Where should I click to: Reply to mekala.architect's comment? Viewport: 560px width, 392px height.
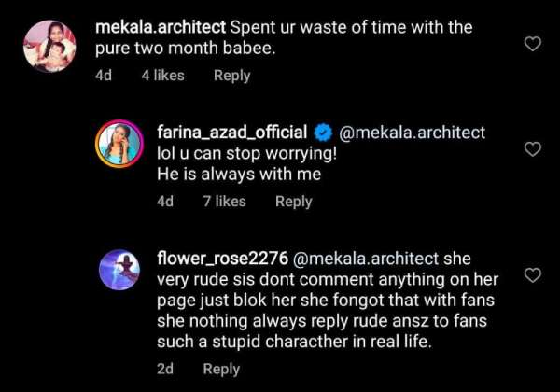click(x=231, y=76)
